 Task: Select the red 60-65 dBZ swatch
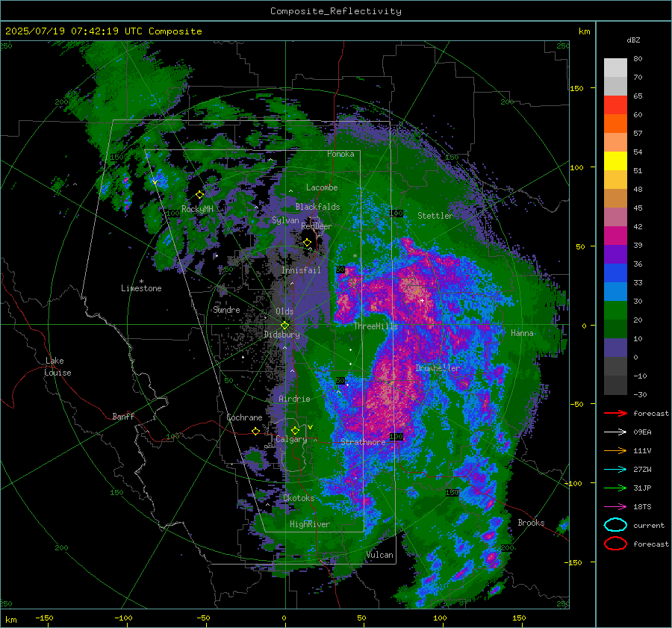pos(615,105)
